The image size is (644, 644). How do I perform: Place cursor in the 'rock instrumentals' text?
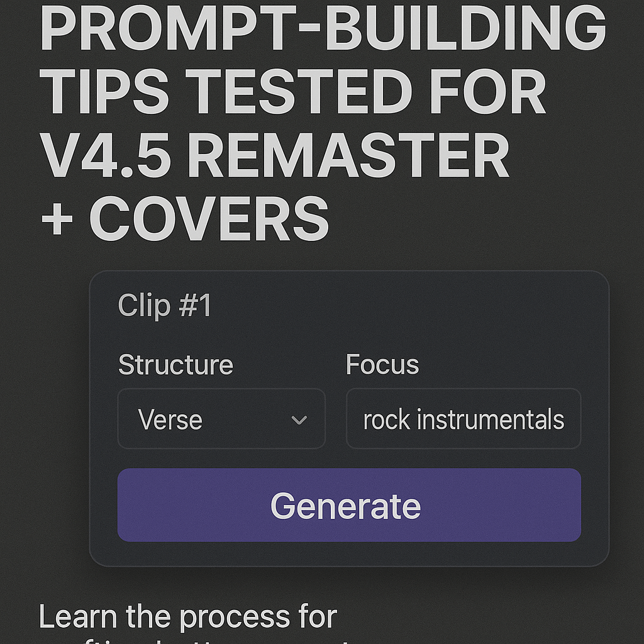click(x=464, y=419)
